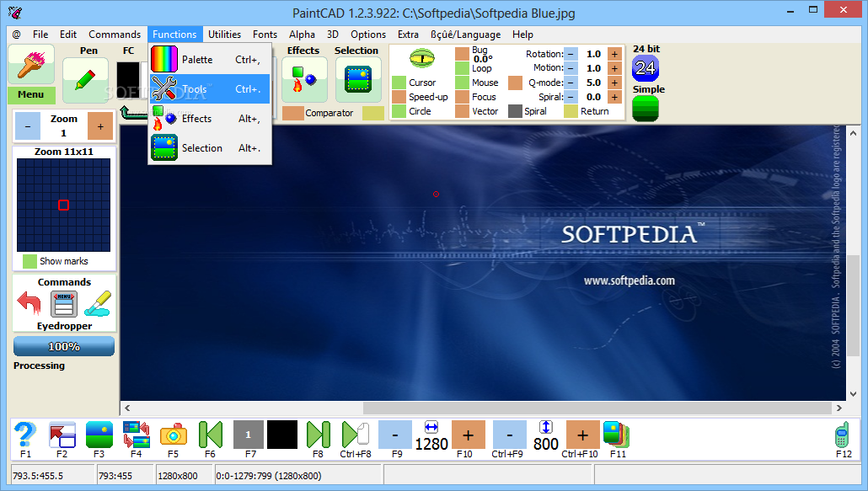Toggle the Return checkbox
868x491 pixels.
point(571,111)
